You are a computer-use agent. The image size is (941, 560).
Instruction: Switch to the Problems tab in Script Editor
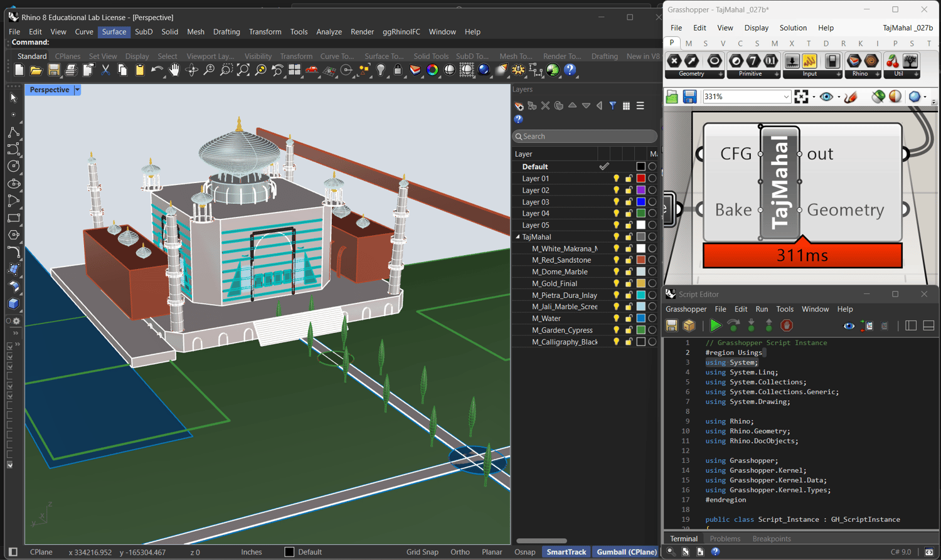pyautogui.click(x=725, y=539)
